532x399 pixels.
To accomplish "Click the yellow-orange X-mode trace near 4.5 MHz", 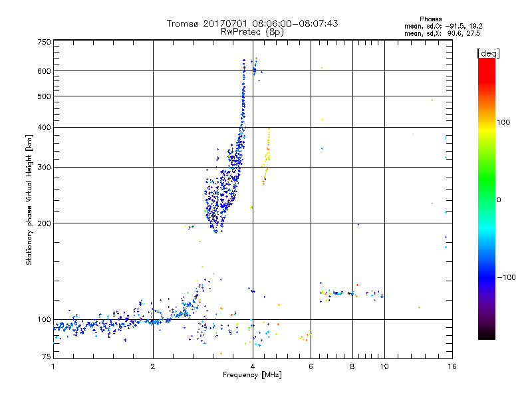I will tap(267, 156).
